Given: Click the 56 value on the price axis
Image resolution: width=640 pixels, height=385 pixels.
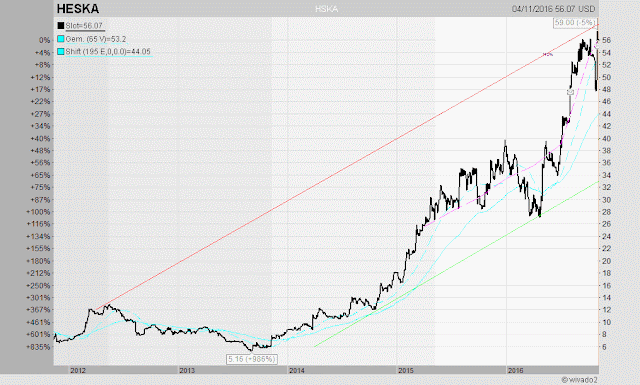Looking at the screenshot, I should point(607,40).
